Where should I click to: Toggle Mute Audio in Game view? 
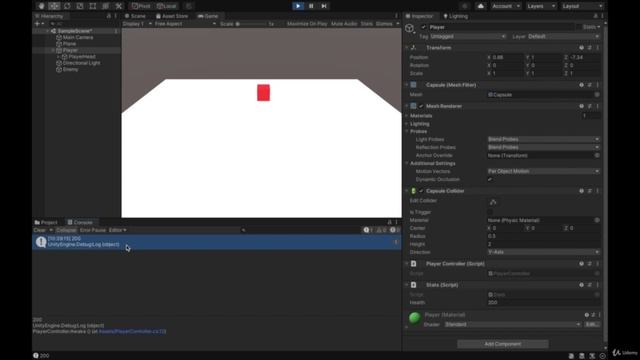344,24
